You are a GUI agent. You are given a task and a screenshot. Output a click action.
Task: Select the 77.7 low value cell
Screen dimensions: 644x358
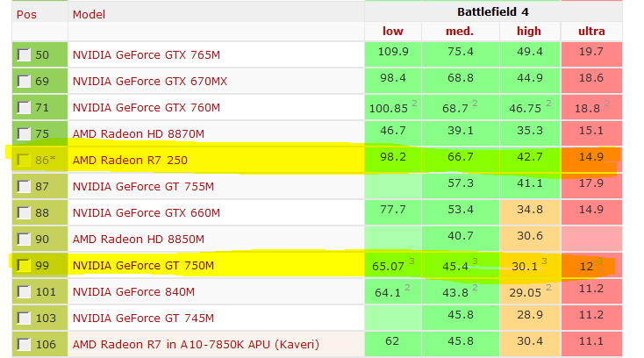(393, 212)
